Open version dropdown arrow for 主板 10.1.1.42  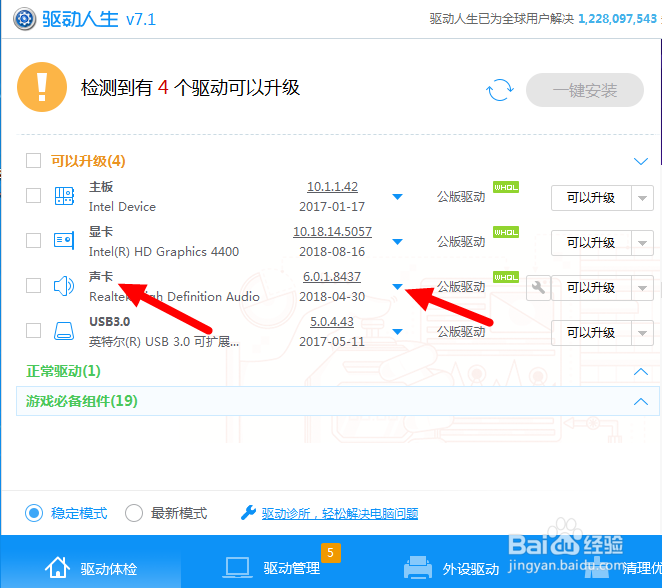tap(397, 197)
